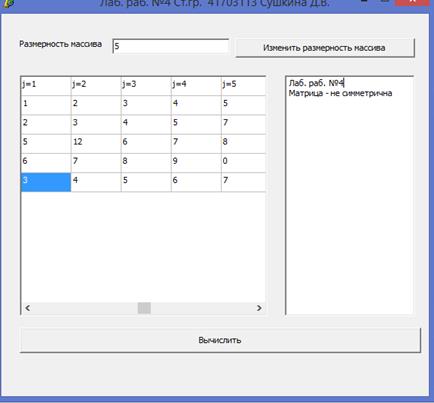Select the j=1 cell of the row 2, 3, 4, 5, 7

point(46,125)
